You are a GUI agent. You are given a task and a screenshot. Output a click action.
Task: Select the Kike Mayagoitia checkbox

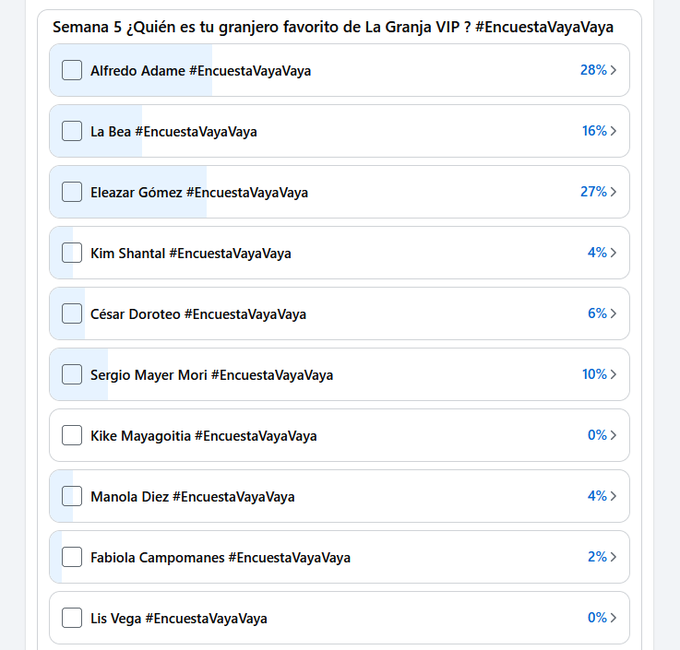72,436
